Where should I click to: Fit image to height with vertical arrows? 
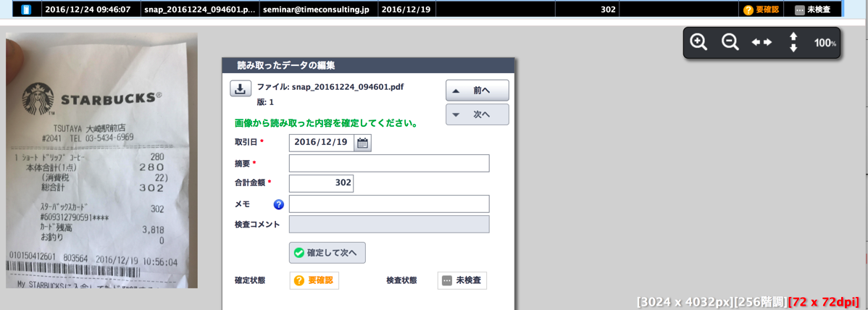(x=793, y=43)
